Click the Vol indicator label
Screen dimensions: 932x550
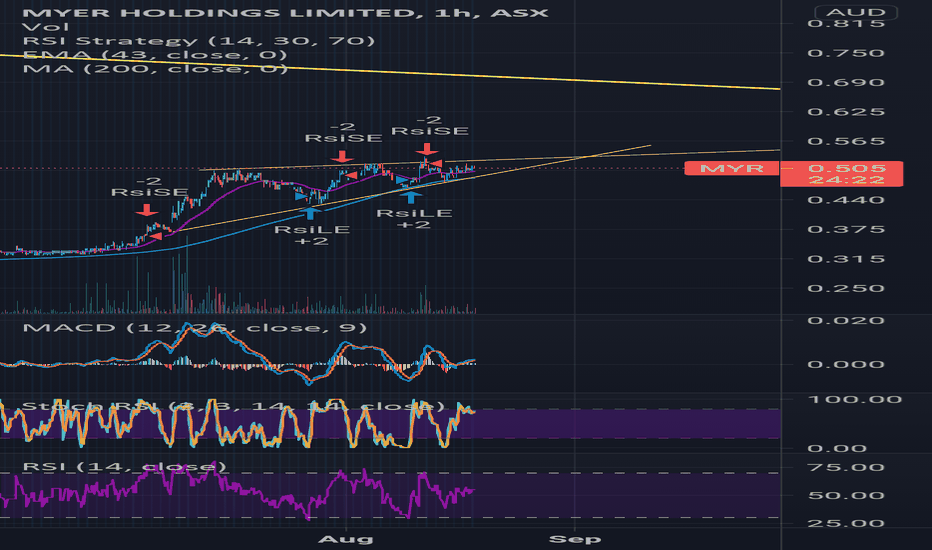pyautogui.click(x=45, y=27)
